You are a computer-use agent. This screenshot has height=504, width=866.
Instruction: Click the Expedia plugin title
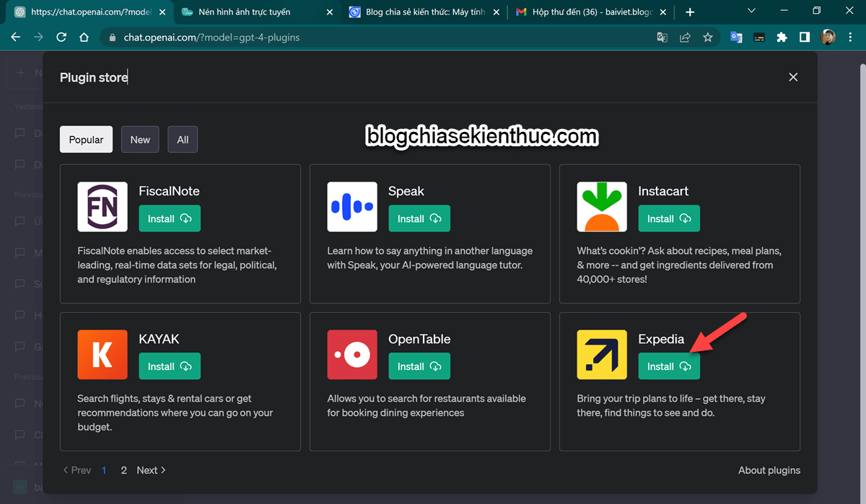pyautogui.click(x=661, y=339)
